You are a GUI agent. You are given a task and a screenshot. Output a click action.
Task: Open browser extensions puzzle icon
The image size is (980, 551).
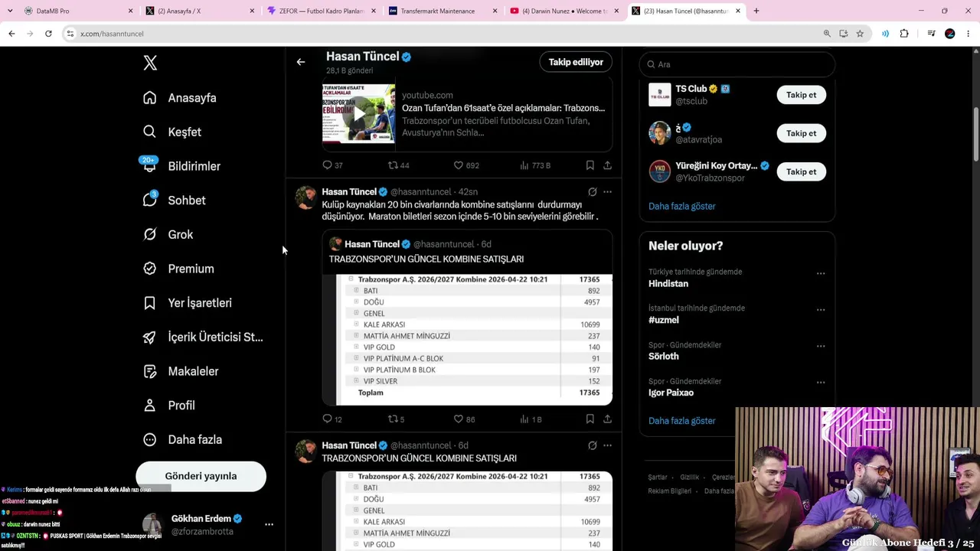904,34
